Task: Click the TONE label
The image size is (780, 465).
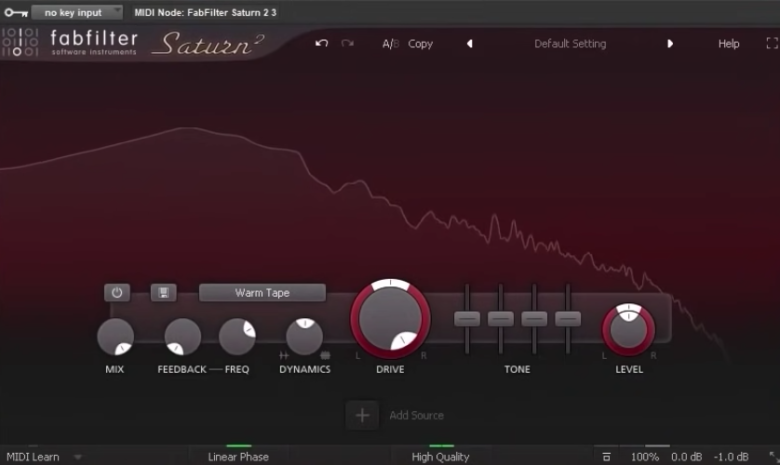Action: (517, 370)
